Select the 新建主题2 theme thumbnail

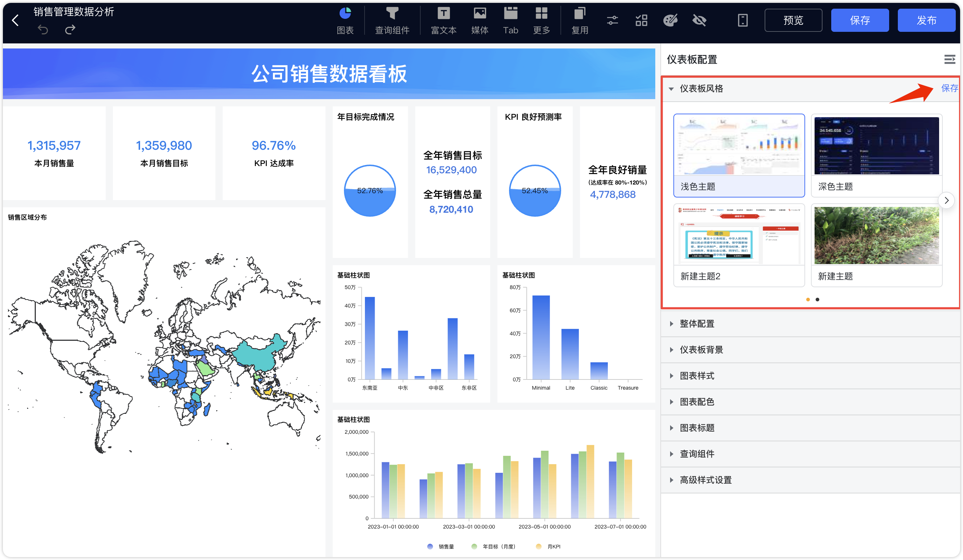tap(739, 245)
